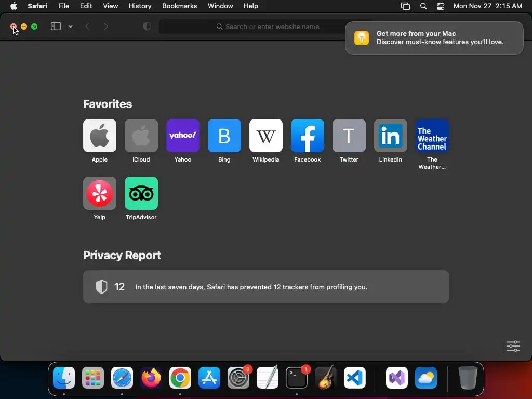Show the toolbar Privacy Report shield
This screenshot has width=532, height=399.
(147, 26)
